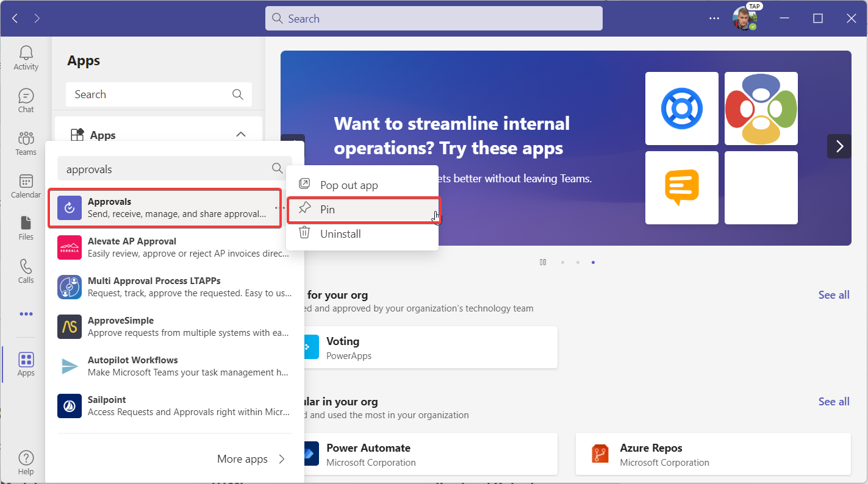Image resolution: width=868 pixels, height=484 pixels.
Task: Open Settings and more ellipsis in title bar
Action: click(x=714, y=18)
